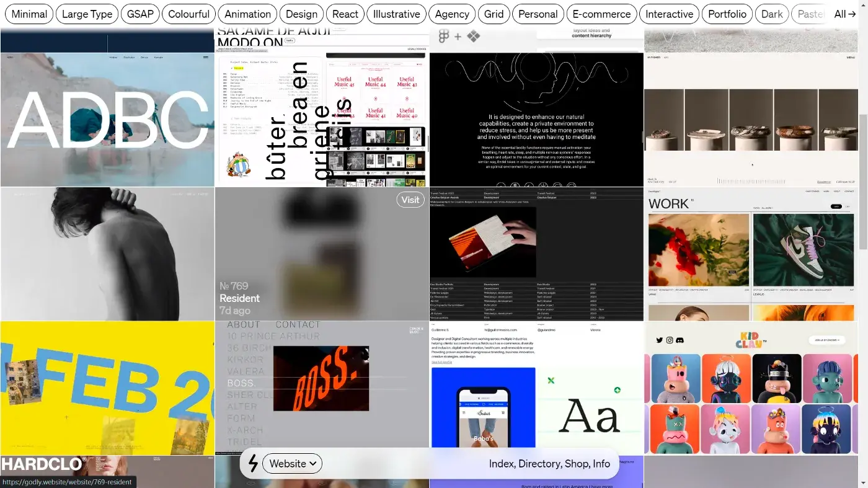Open the Kid Clay characters website thumbnail
This screenshot has height=488, width=868.
coord(751,388)
